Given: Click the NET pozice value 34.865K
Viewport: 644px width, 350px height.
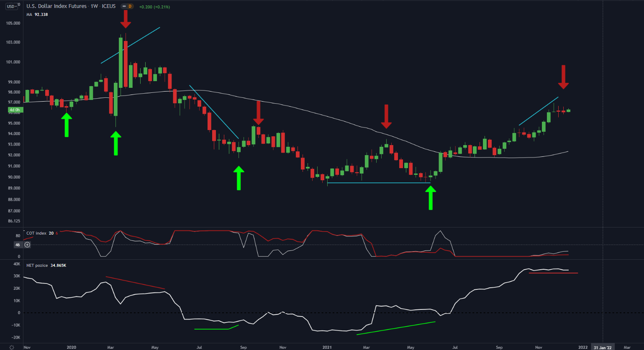Looking at the screenshot, I should pos(58,266).
